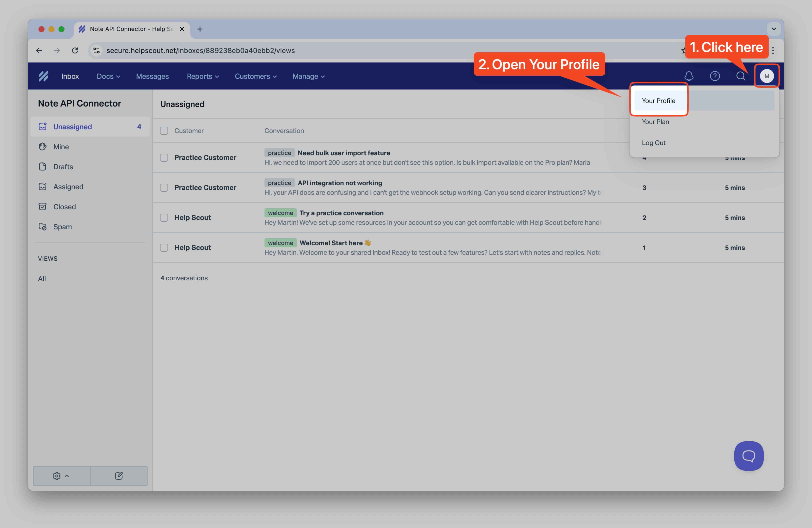
Task: Click the Unassigned count badge 4
Action: click(x=139, y=126)
